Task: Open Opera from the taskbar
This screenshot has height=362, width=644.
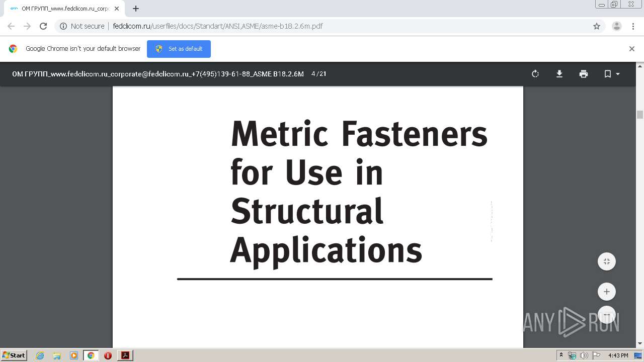Action: point(108,355)
